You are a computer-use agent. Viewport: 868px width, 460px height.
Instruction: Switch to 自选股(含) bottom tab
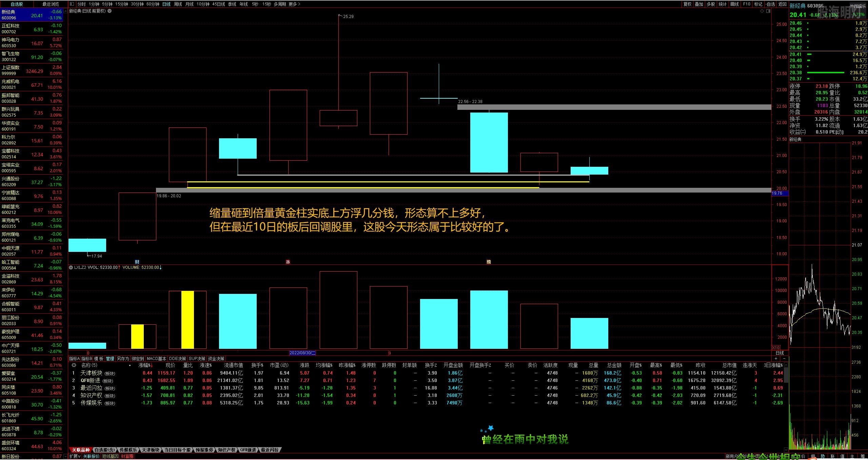click(x=104, y=450)
